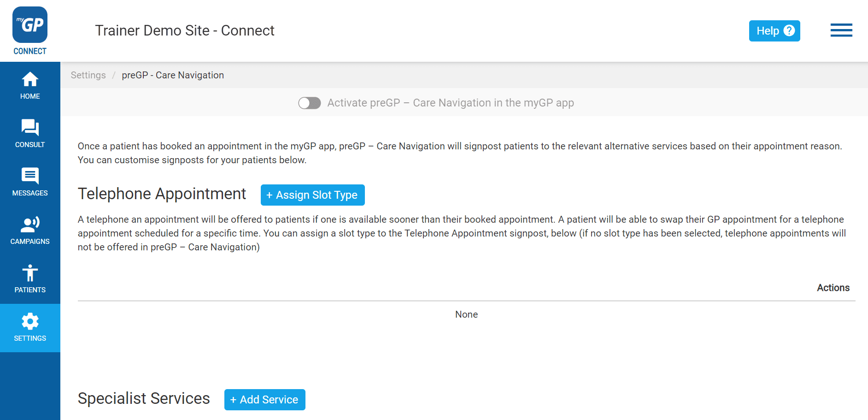Open the hamburger navigation menu
This screenshot has height=420, width=868.
tap(841, 30)
